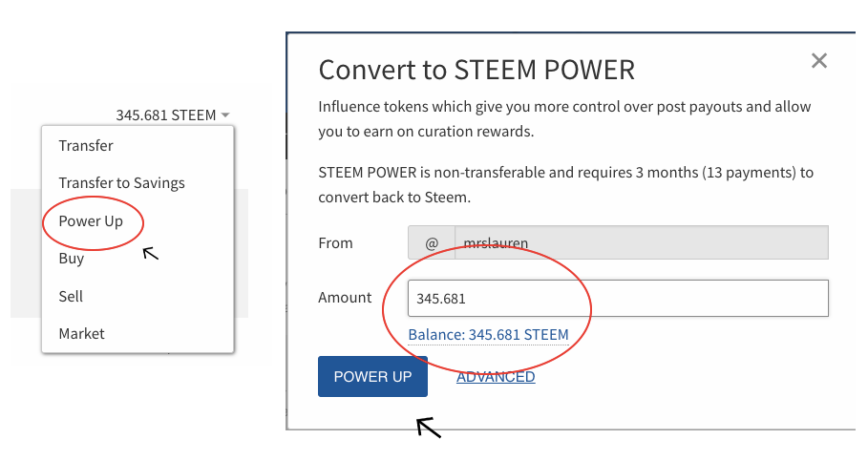868x460 pixels.
Task: Select Power Up in the dropdown menu
Action: (91, 220)
